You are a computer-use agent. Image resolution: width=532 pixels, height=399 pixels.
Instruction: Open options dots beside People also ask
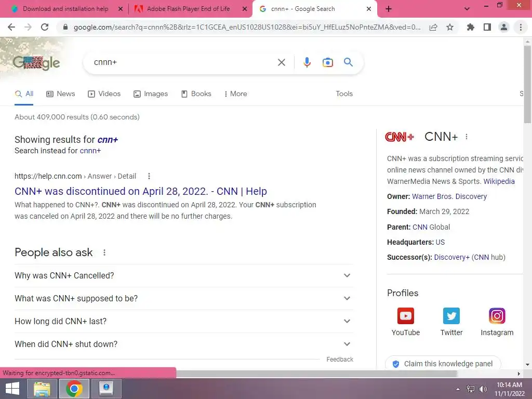point(104,252)
